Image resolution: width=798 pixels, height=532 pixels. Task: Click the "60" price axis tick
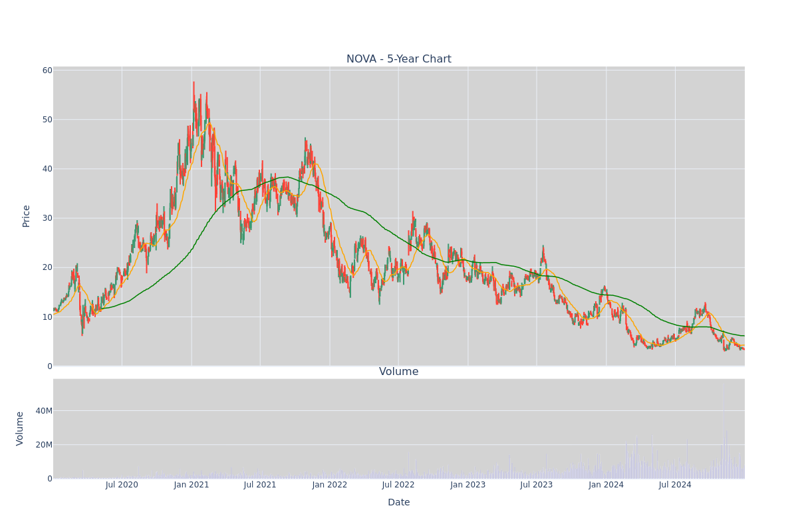click(47, 70)
